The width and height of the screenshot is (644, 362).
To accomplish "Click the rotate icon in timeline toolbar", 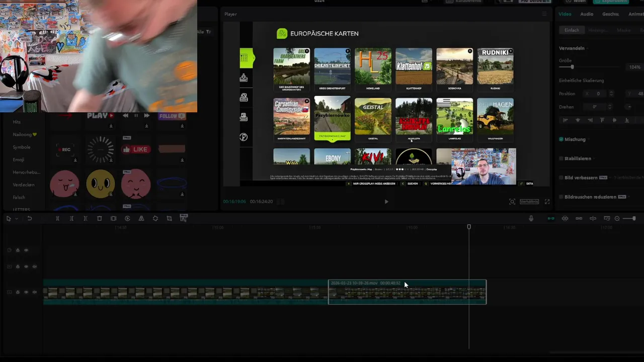I will (x=155, y=219).
